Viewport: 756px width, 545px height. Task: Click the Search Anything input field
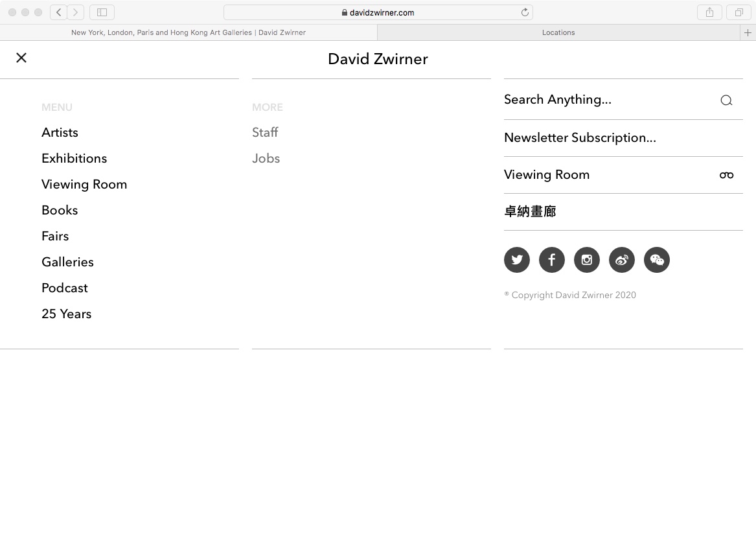click(602, 100)
